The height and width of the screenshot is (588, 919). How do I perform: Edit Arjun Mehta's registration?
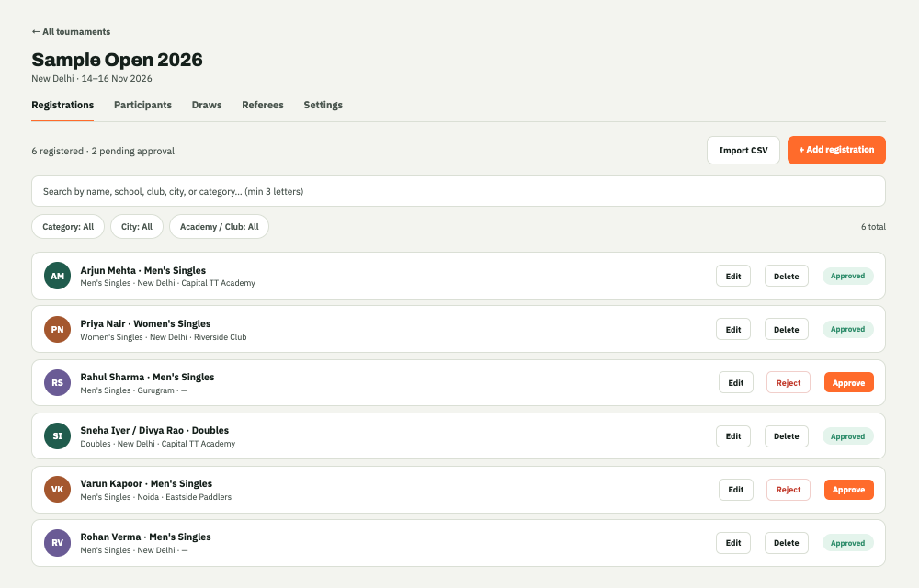[x=733, y=276]
